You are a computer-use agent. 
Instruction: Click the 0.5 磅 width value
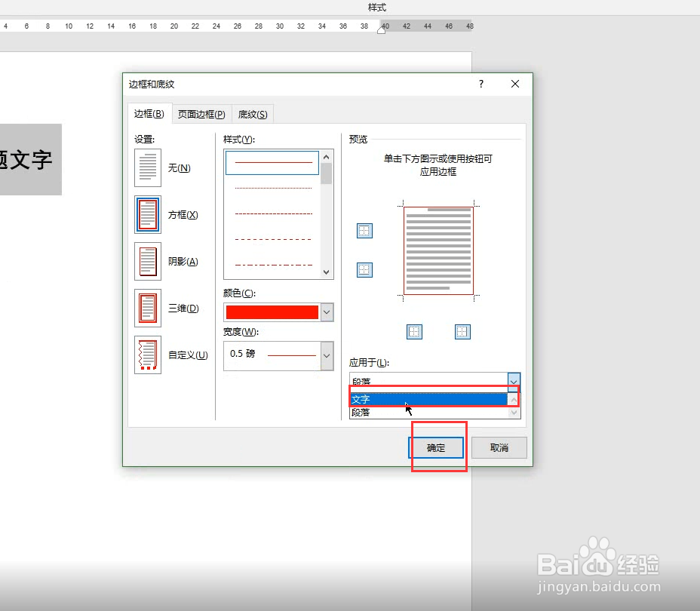pos(242,354)
